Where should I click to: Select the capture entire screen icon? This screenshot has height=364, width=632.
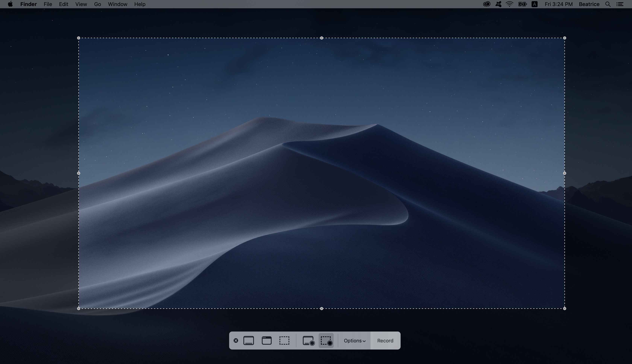click(x=248, y=340)
